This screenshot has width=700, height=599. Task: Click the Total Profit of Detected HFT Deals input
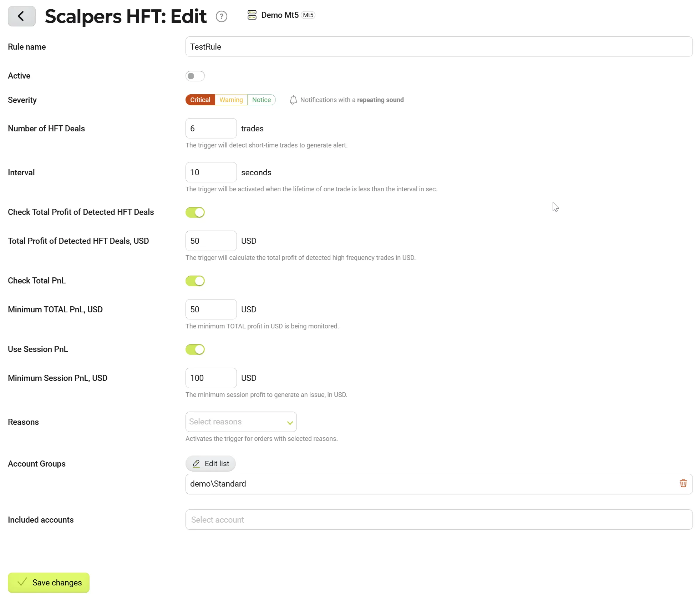(211, 241)
